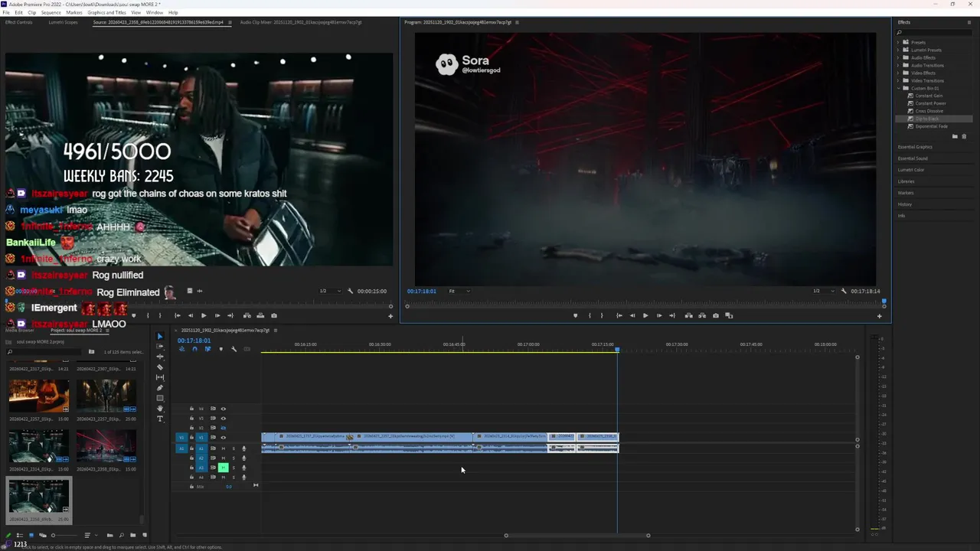The height and width of the screenshot is (551, 980).
Task: Add a marker in the timeline header
Action: click(220, 349)
